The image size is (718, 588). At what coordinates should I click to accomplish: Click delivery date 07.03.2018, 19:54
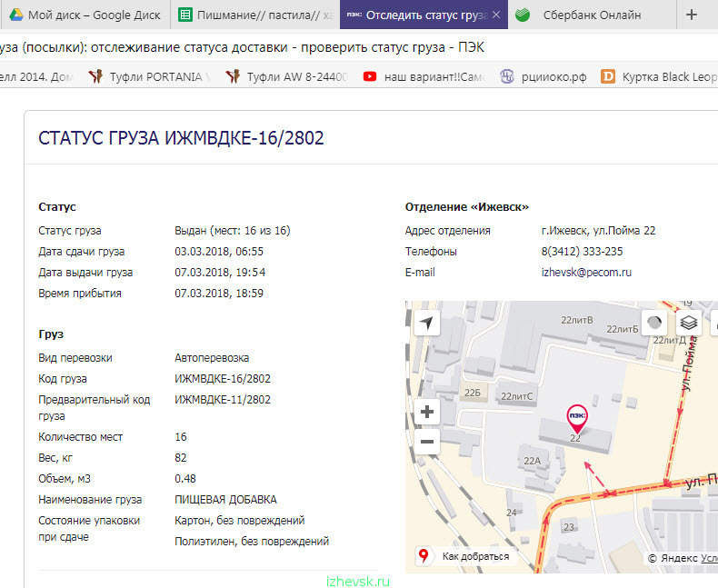point(220,273)
